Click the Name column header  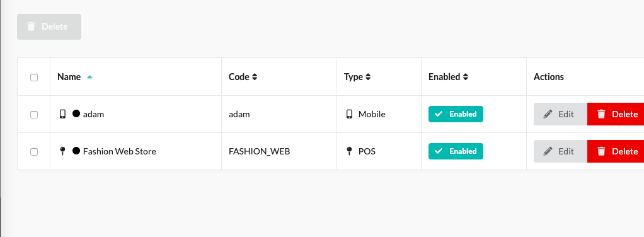click(69, 77)
